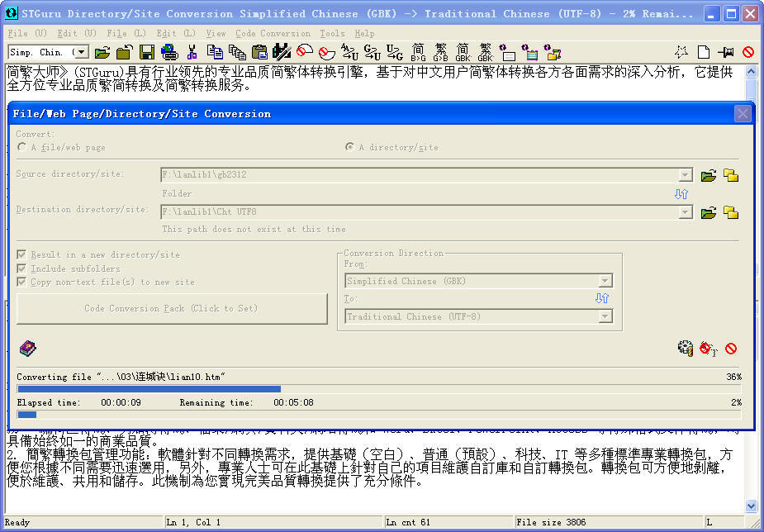Open the Source directory history dropdown arrow
The width and height of the screenshot is (764, 532).
[x=686, y=174]
